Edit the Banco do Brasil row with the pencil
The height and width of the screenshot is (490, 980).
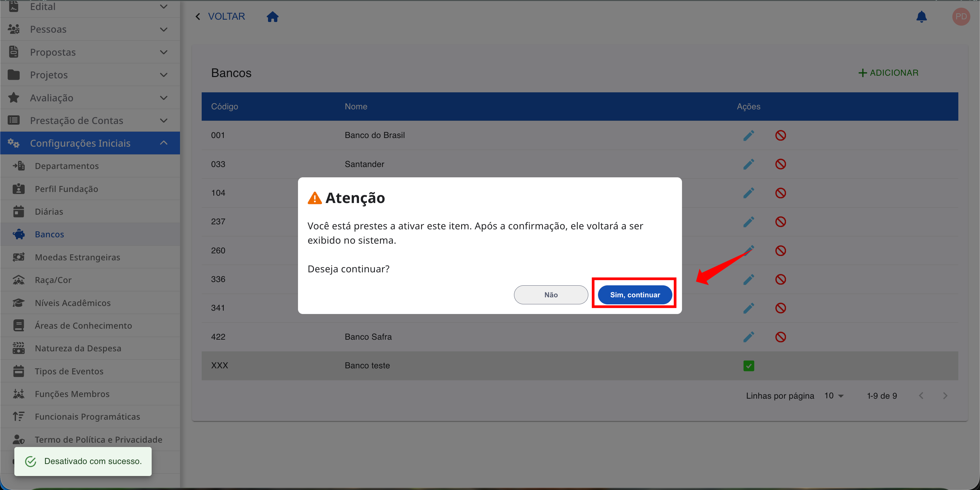[748, 135]
